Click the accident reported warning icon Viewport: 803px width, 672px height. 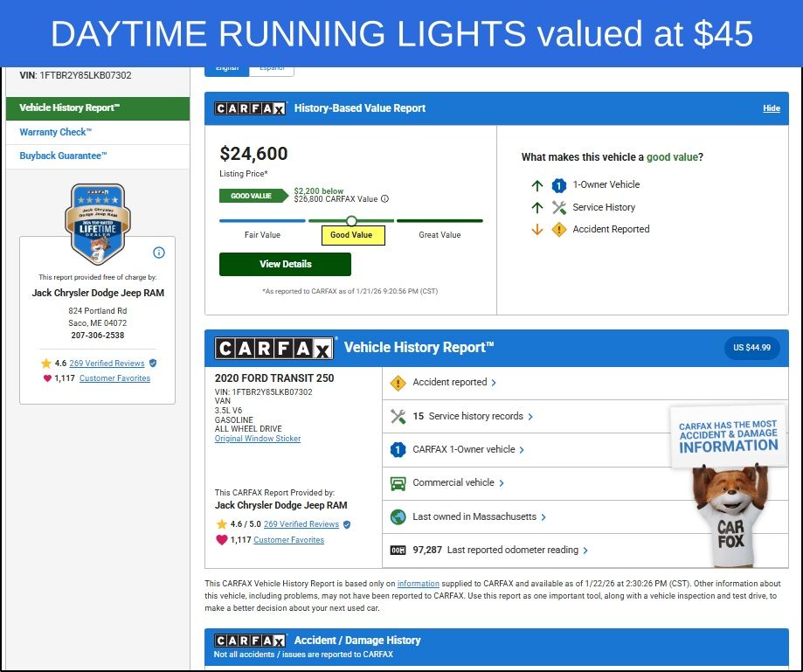[398, 383]
